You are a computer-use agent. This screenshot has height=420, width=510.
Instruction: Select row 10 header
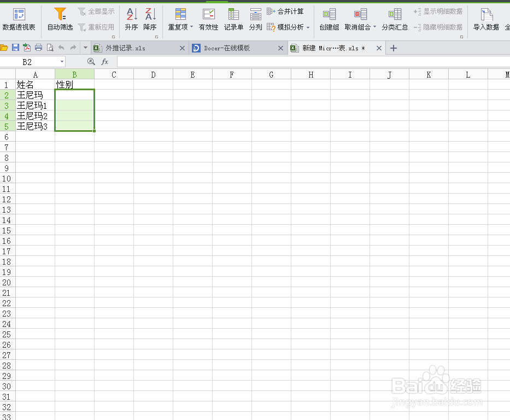tap(7, 179)
